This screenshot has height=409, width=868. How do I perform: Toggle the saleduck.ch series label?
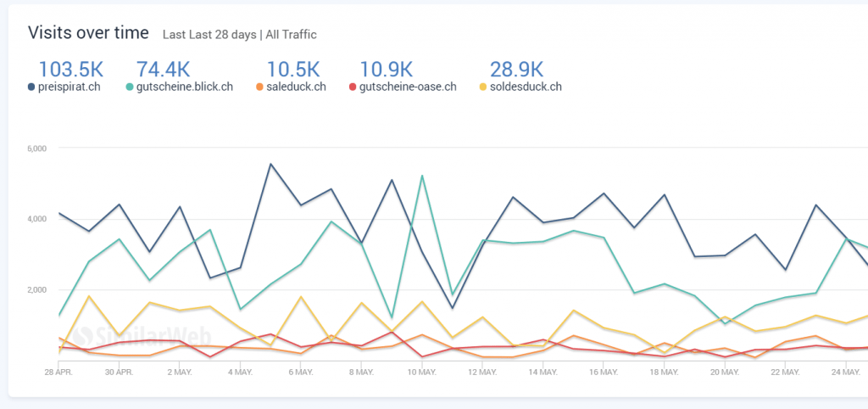click(x=296, y=87)
